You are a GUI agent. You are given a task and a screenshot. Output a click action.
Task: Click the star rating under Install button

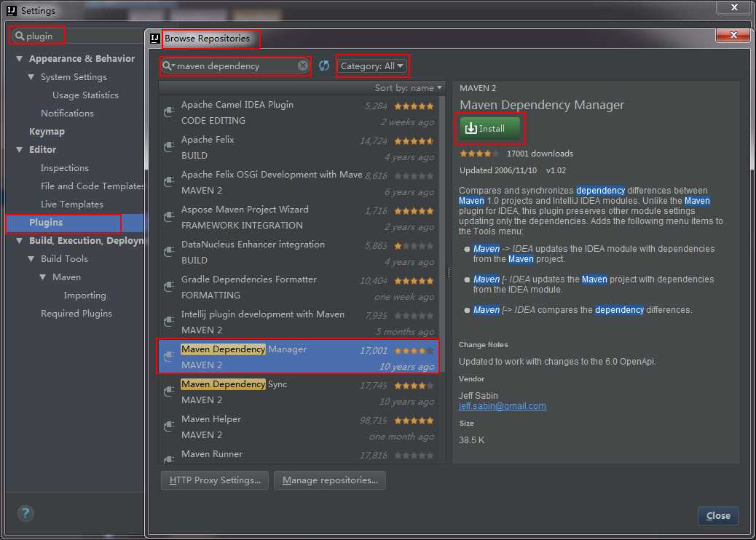click(x=479, y=154)
